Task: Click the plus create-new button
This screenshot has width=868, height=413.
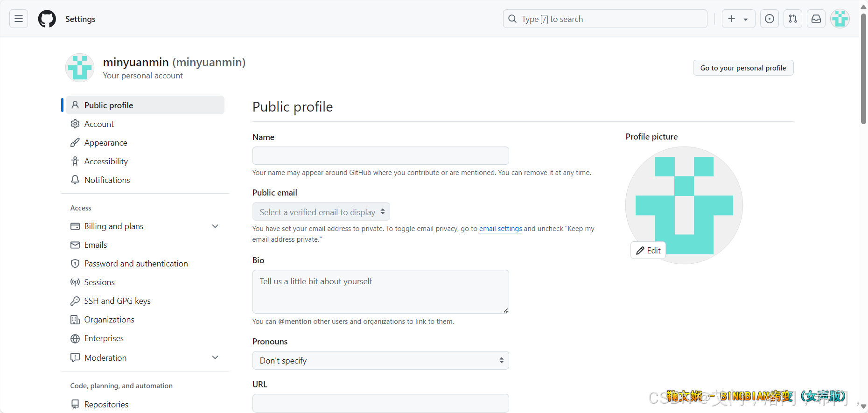Action: click(732, 19)
